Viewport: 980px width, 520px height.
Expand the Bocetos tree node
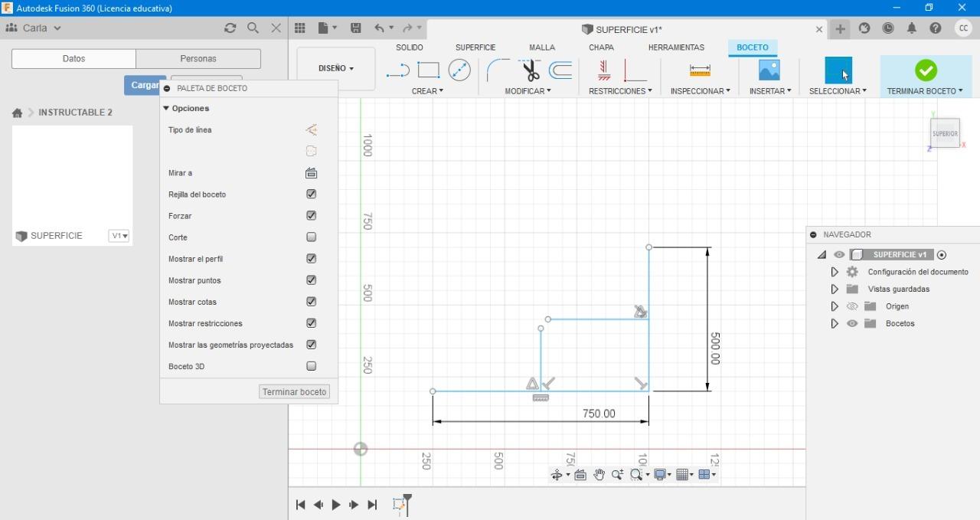point(835,323)
